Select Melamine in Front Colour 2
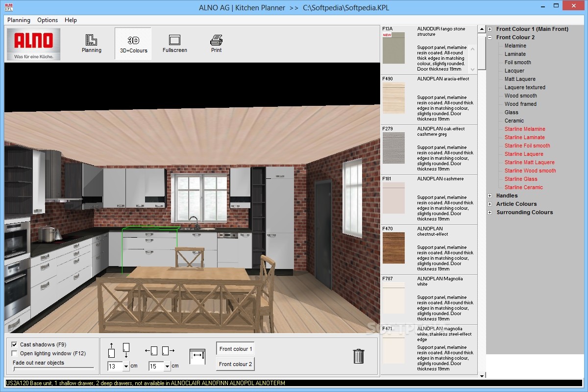This screenshot has width=588, height=392. click(x=515, y=46)
